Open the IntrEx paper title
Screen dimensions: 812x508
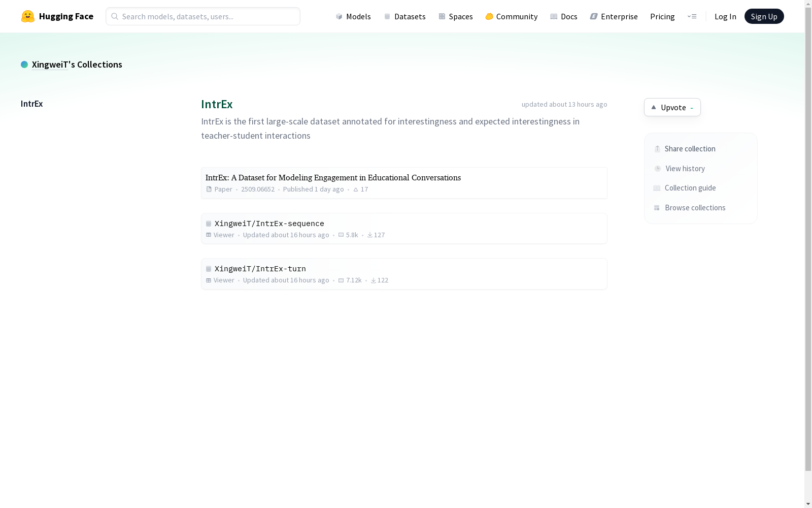click(x=333, y=177)
